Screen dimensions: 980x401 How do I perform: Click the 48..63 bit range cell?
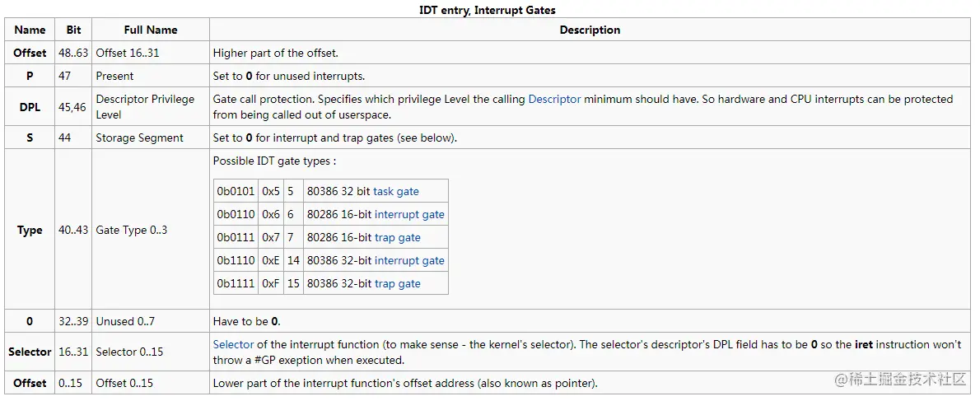[x=73, y=53]
